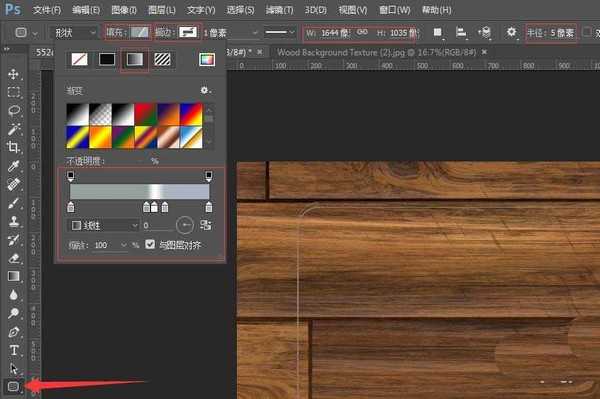Open the 滤镜(T) menu
600x399 pixels.
point(279,10)
